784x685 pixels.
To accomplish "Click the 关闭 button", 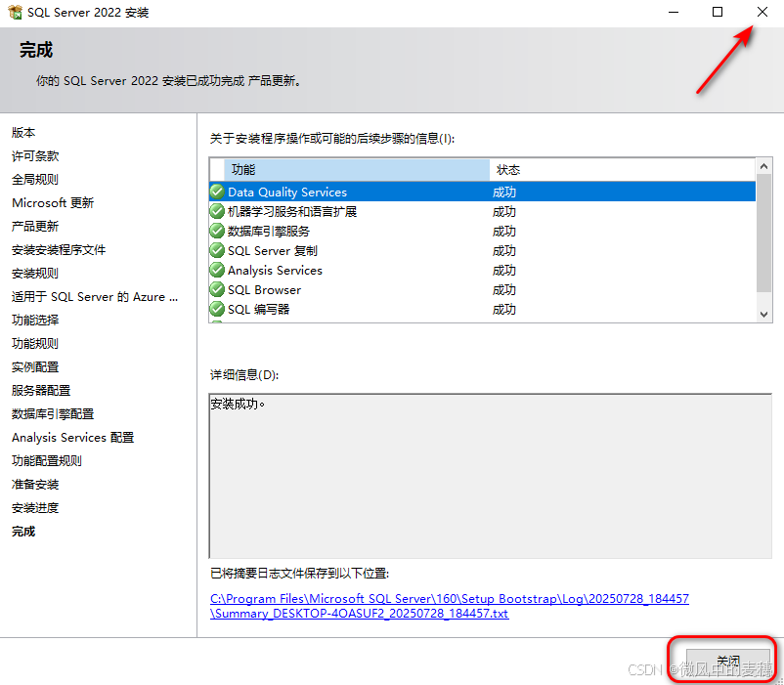I will coord(728,662).
